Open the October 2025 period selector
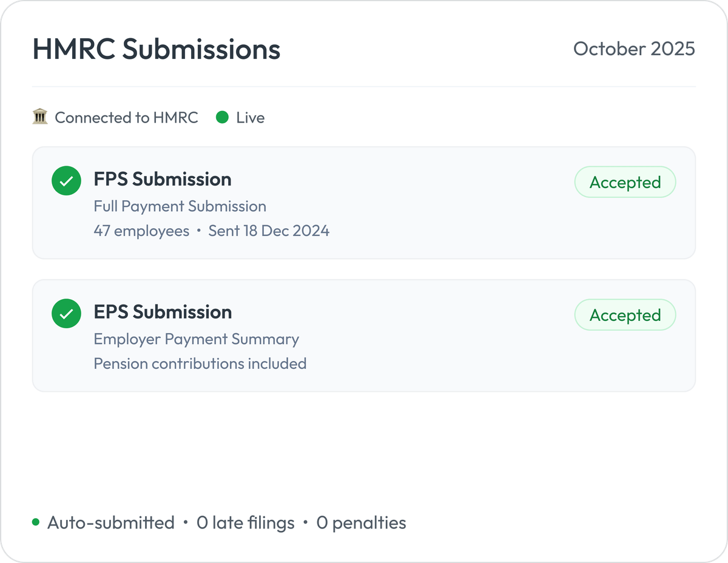 [635, 49]
